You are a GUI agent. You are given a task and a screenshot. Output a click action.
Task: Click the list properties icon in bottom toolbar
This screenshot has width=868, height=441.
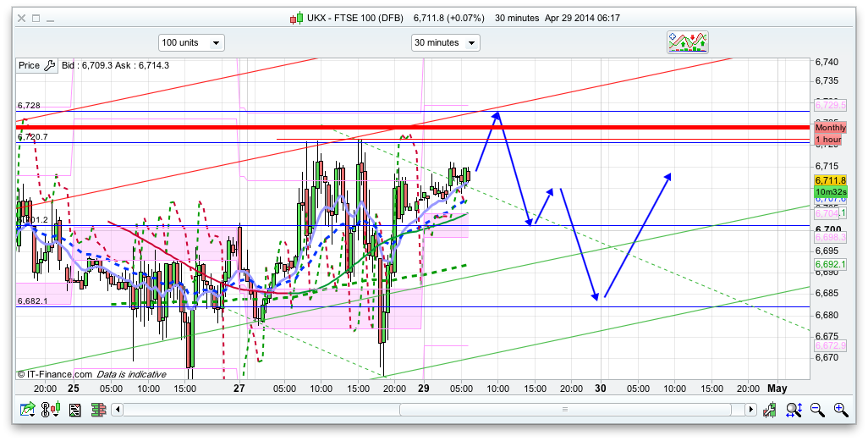click(75, 411)
